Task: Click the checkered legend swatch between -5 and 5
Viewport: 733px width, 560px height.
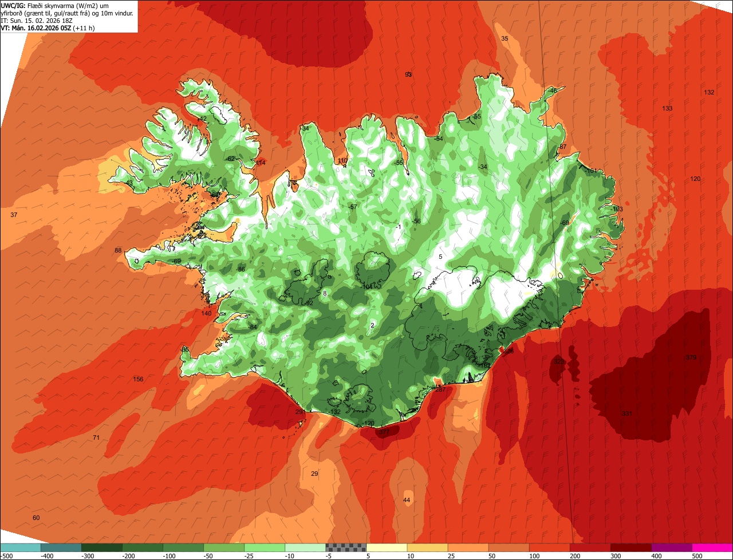Action: [x=346, y=547]
